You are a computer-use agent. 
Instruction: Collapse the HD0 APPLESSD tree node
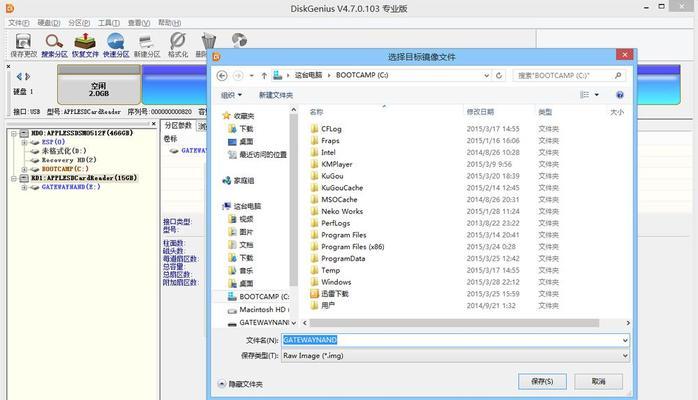14,133
